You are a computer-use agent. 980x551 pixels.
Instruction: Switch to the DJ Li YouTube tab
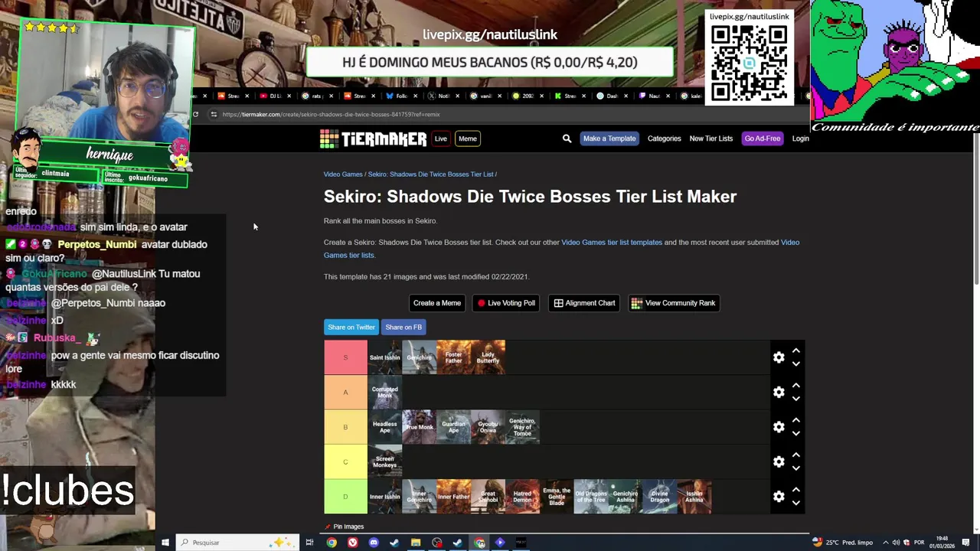(x=274, y=96)
